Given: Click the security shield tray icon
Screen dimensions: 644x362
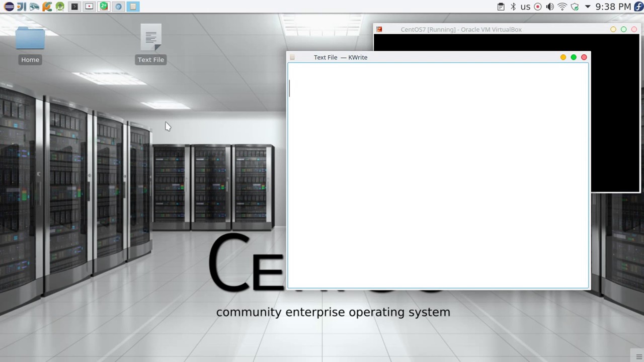Looking at the screenshot, I should pyautogui.click(x=575, y=7).
